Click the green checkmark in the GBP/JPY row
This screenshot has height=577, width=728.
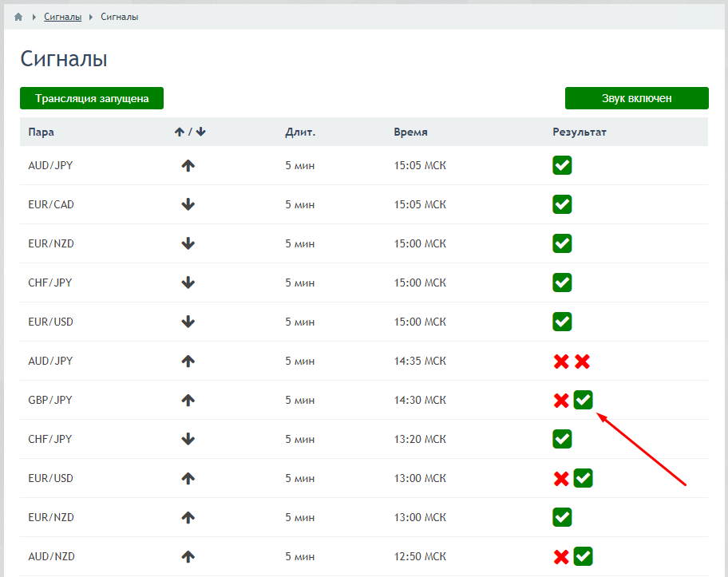(x=584, y=400)
